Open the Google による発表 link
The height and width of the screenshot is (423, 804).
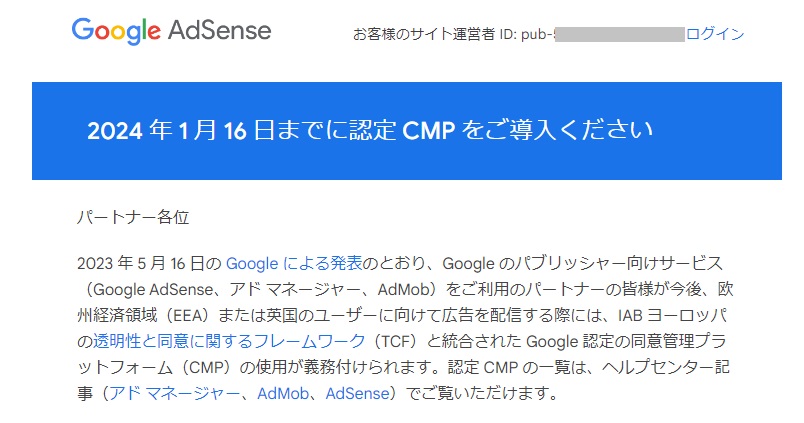294,264
